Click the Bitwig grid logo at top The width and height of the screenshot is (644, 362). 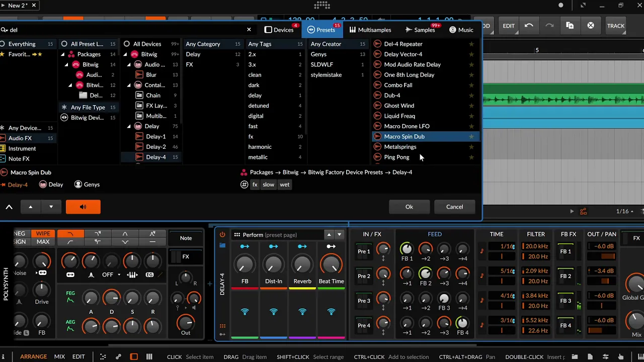coord(321,5)
